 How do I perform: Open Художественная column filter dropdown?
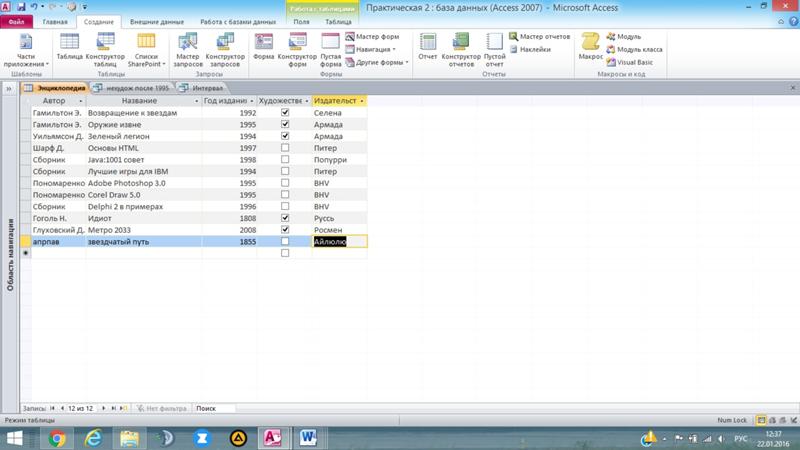click(307, 101)
